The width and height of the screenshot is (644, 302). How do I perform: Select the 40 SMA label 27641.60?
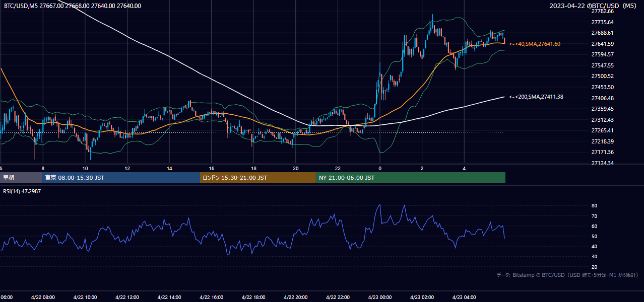coord(535,44)
